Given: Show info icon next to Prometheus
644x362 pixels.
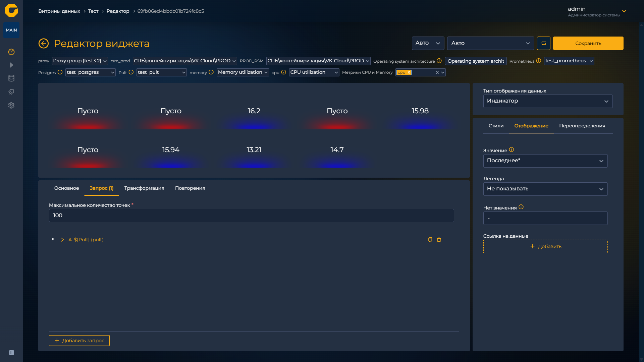Looking at the screenshot, I should tap(538, 61).
